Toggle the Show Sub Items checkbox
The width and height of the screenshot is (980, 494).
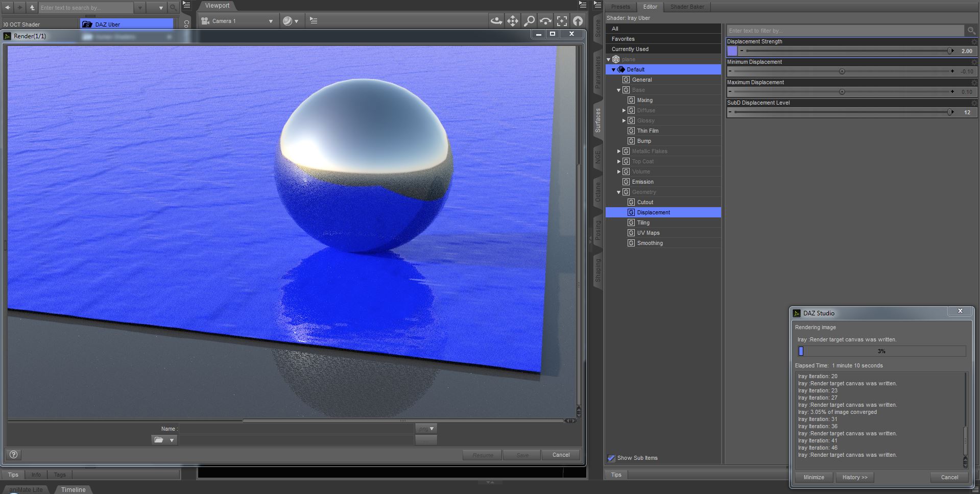(611, 458)
